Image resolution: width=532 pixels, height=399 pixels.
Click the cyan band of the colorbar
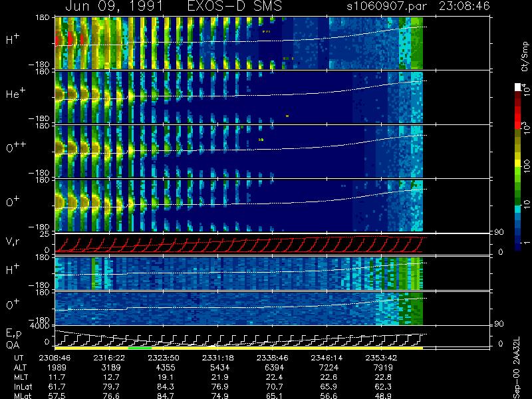tap(518, 209)
